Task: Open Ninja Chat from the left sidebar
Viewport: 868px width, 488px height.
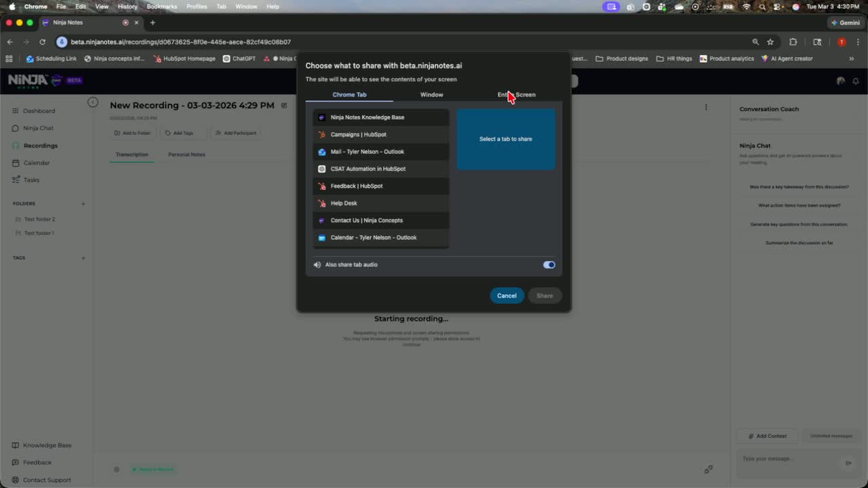Action: point(38,128)
